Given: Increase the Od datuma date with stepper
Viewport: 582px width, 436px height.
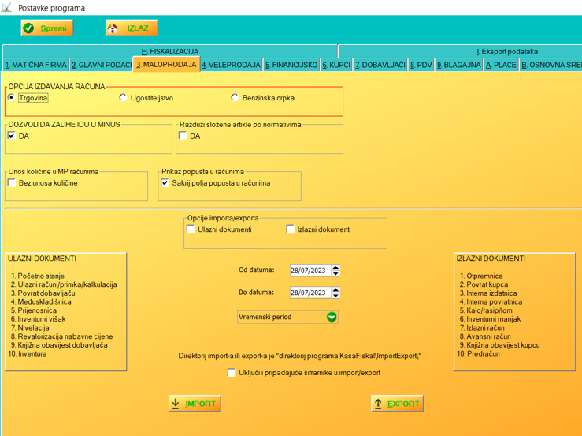Looking at the screenshot, I should [x=336, y=268].
